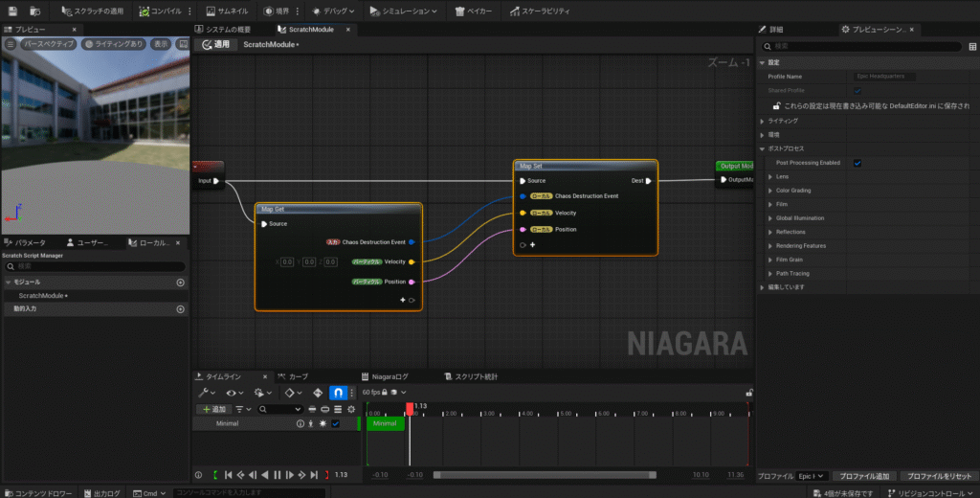This screenshot has width=980, height=498.
Task: Browse to asset in Content Browser
Action: coord(35,11)
